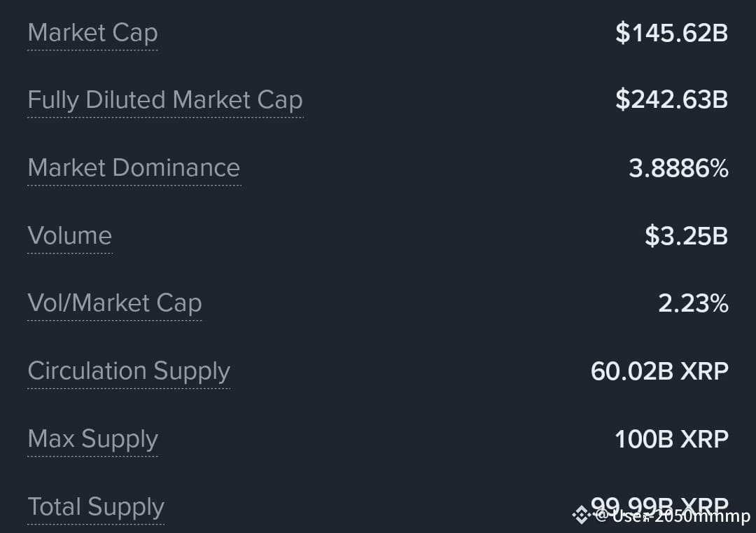Click the Fully Diluted Market Cap label
The width and height of the screenshot is (756, 533).
point(165,100)
